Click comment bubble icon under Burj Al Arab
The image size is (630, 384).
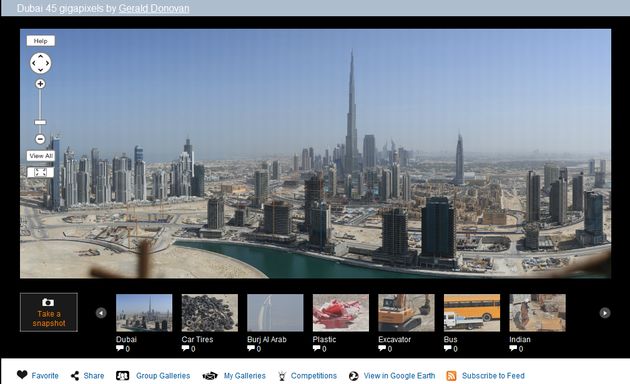pos(251,348)
